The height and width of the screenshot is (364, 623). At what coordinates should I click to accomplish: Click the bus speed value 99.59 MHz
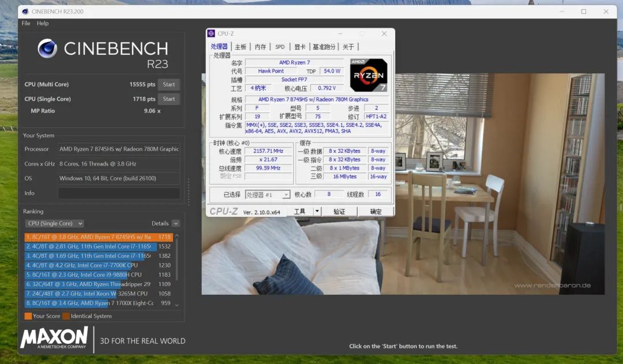point(268,168)
